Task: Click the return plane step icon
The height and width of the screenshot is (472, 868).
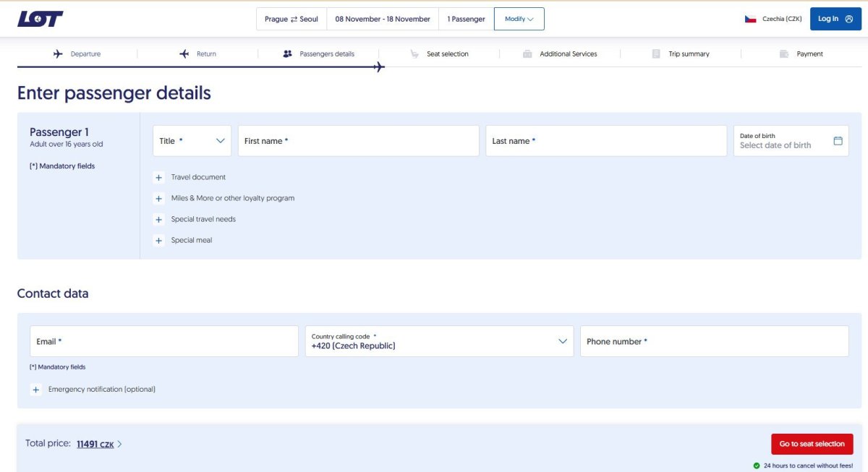Action: point(184,54)
